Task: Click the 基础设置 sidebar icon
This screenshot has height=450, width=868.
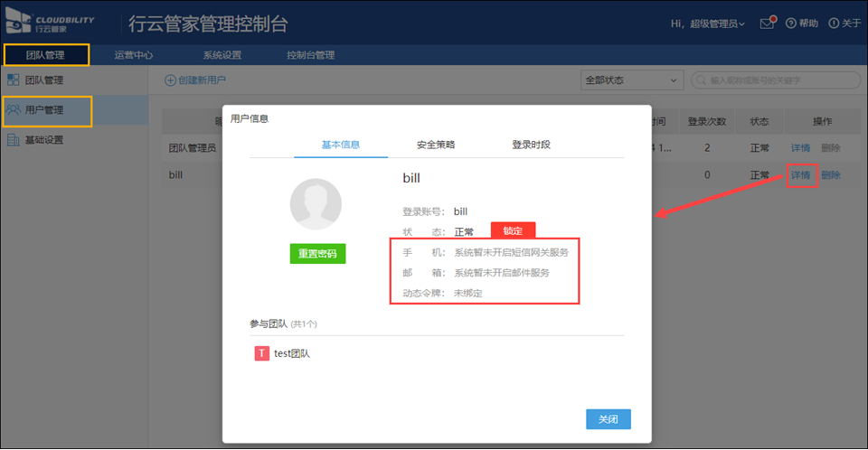Action: point(14,140)
